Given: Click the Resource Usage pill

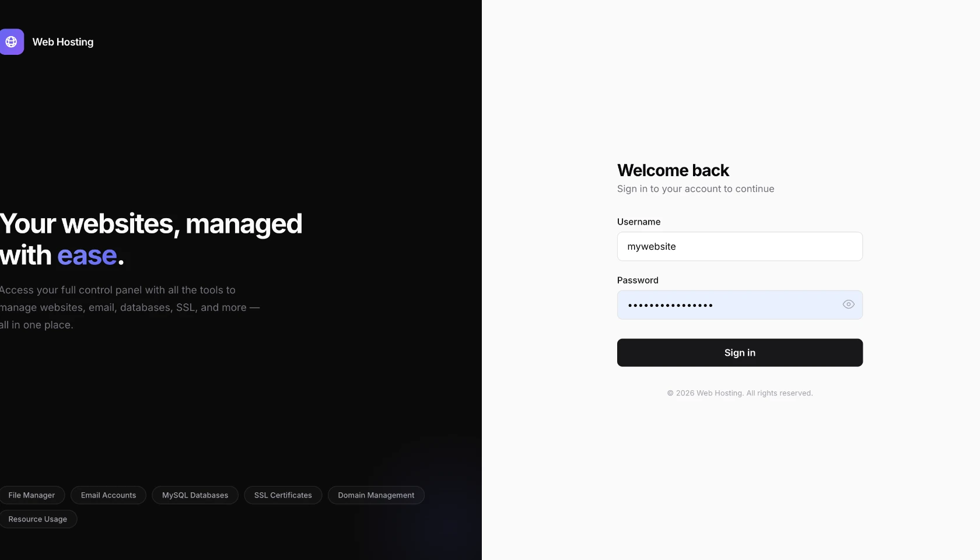Looking at the screenshot, I should tap(38, 519).
